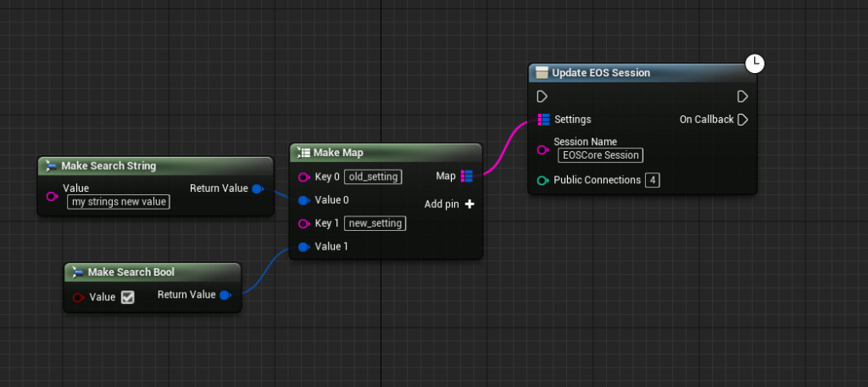Click the execution output pin of Update EOS Session
868x387 pixels.
[743, 97]
